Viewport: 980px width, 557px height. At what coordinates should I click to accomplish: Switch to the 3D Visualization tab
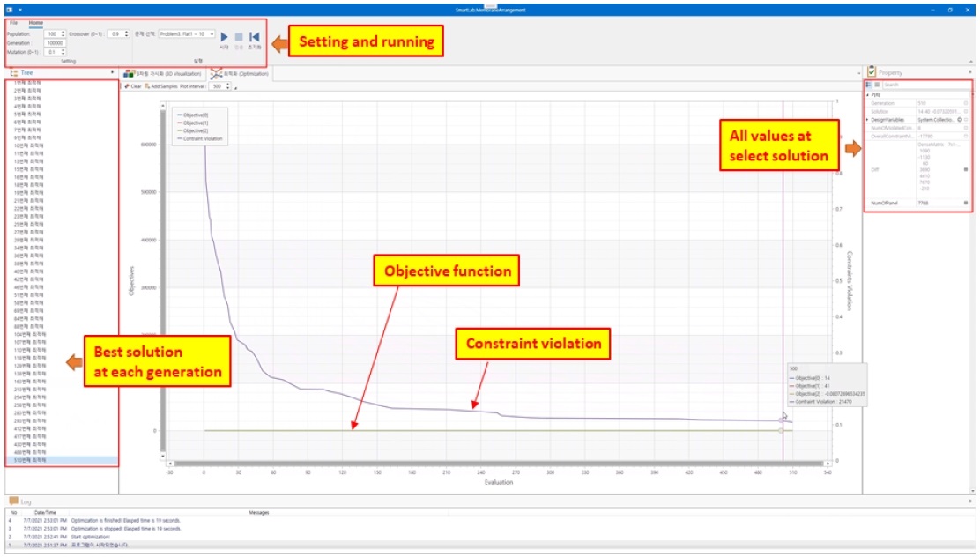tap(162, 74)
